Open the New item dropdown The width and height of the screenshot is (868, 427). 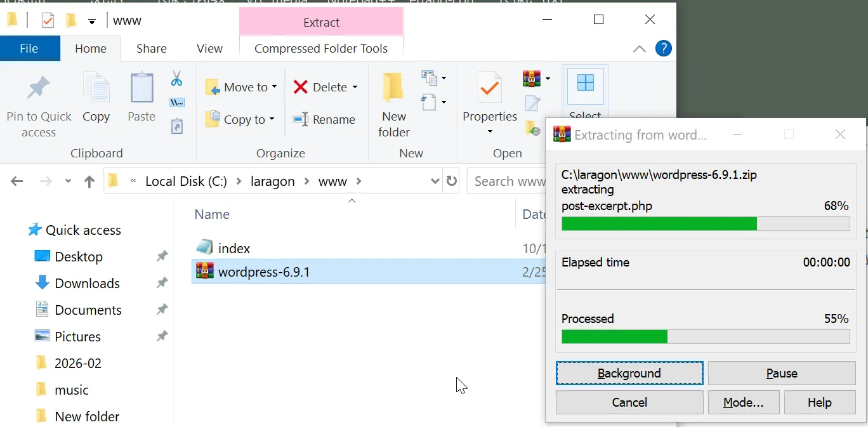point(434,78)
